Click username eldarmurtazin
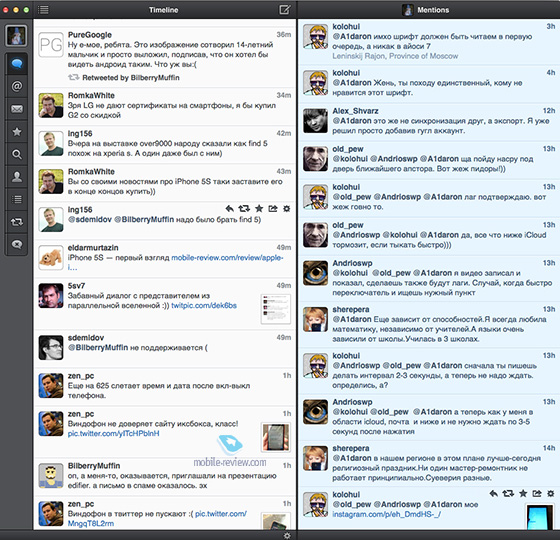Screen dimensions: 560x540 tap(93, 248)
